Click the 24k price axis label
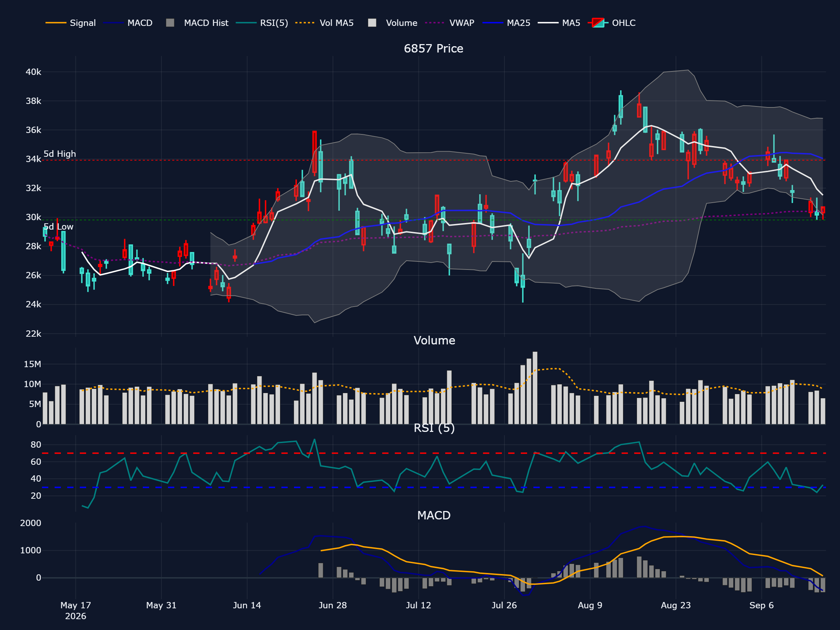Screen dimensions: 840x630 (x=33, y=304)
